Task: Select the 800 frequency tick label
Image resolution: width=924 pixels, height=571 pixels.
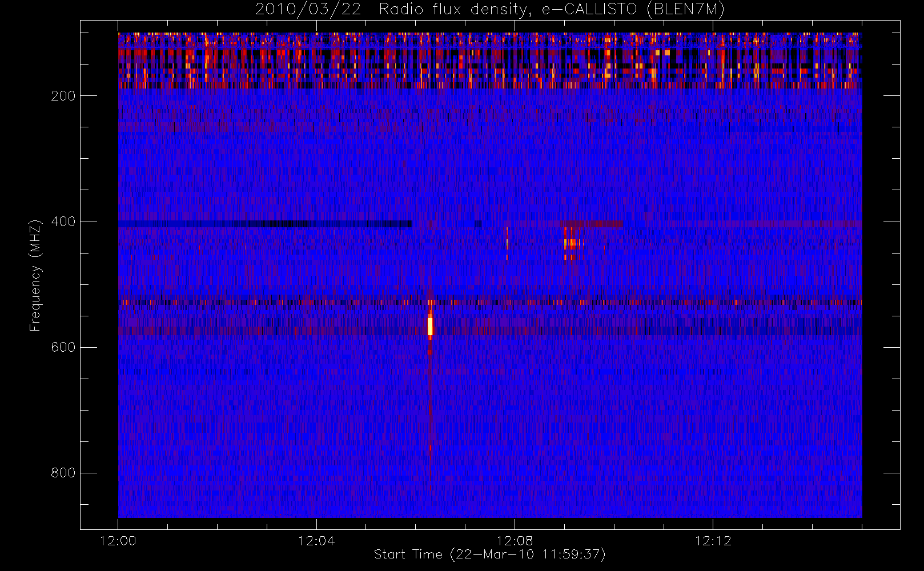Action: [63, 473]
